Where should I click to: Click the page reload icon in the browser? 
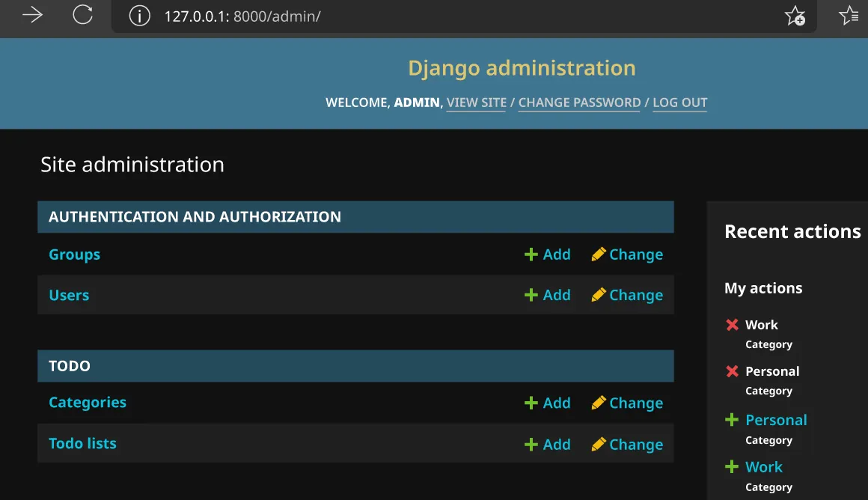tap(82, 16)
